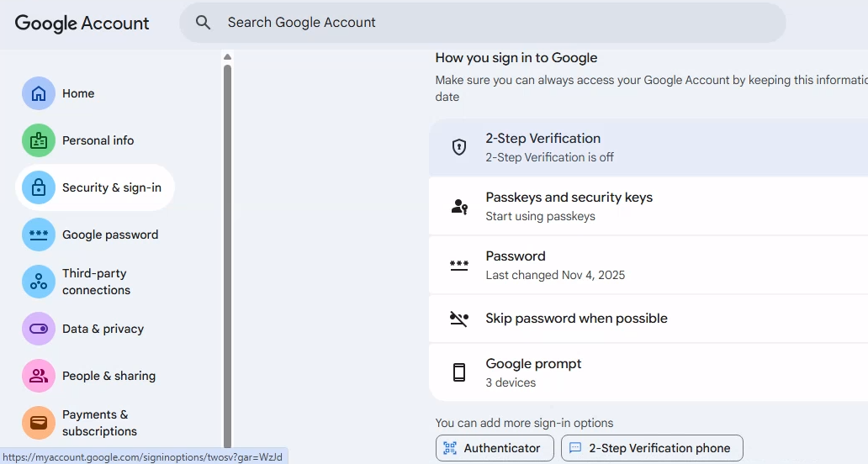Image resolution: width=868 pixels, height=464 pixels.
Task: Open People & sharing in sidebar
Action: [95, 376]
